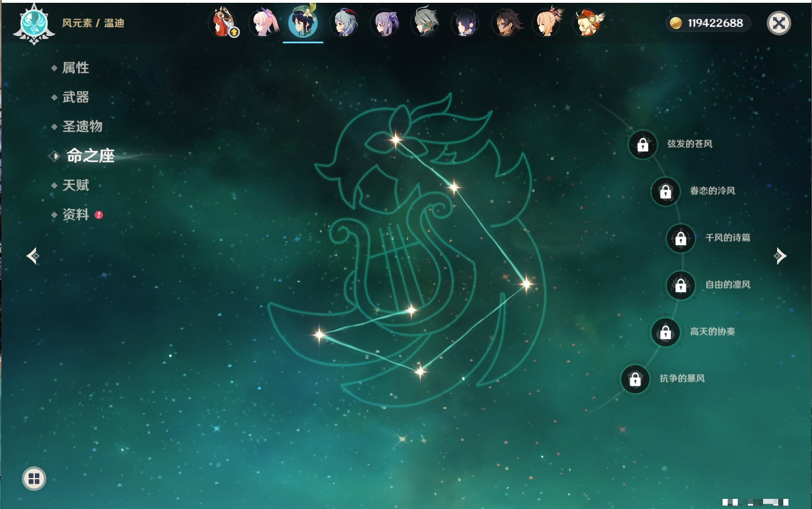The width and height of the screenshot is (812, 509).
Task: Click the locked 弦发的苍风 constellation node
Action: click(643, 145)
